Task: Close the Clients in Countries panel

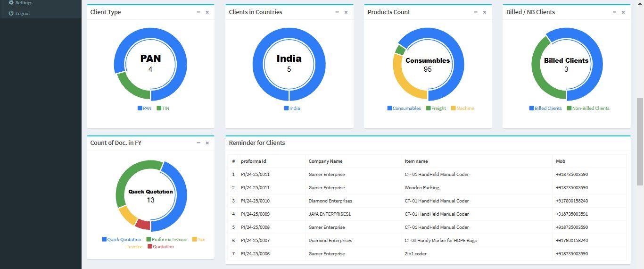Action: pyautogui.click(x=346, y=12)
